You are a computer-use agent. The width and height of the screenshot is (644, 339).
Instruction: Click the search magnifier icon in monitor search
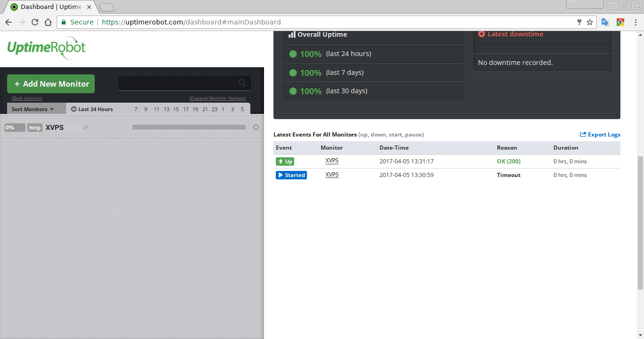tap(242, 83)
